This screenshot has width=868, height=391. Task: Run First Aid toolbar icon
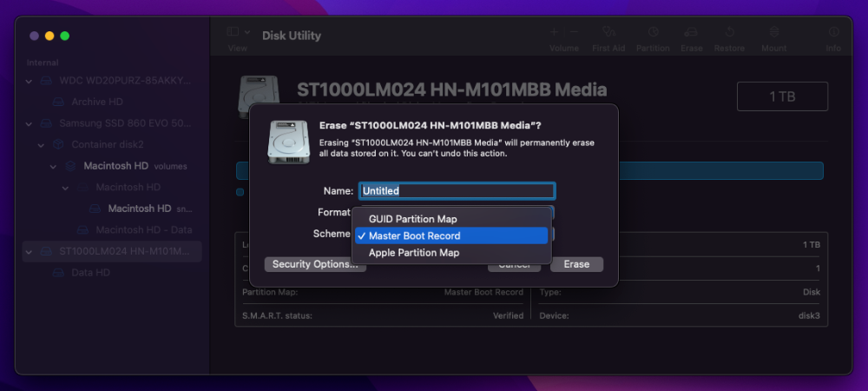608,32
